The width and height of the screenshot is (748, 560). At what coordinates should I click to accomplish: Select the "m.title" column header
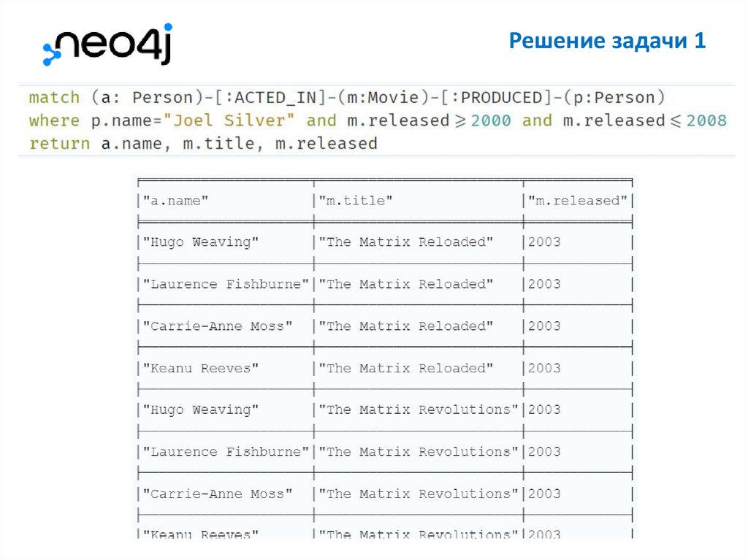(355, 201)
